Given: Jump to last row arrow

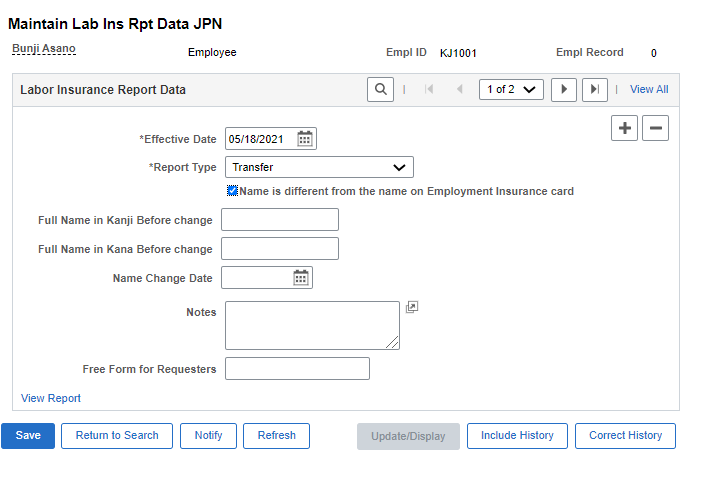Looking at the screenshot, I should 595,90.
